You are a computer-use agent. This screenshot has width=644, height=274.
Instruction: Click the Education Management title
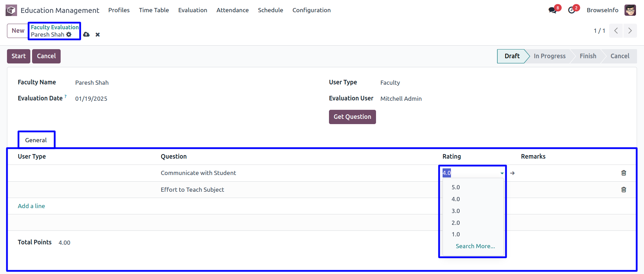(x=60, y=10)
